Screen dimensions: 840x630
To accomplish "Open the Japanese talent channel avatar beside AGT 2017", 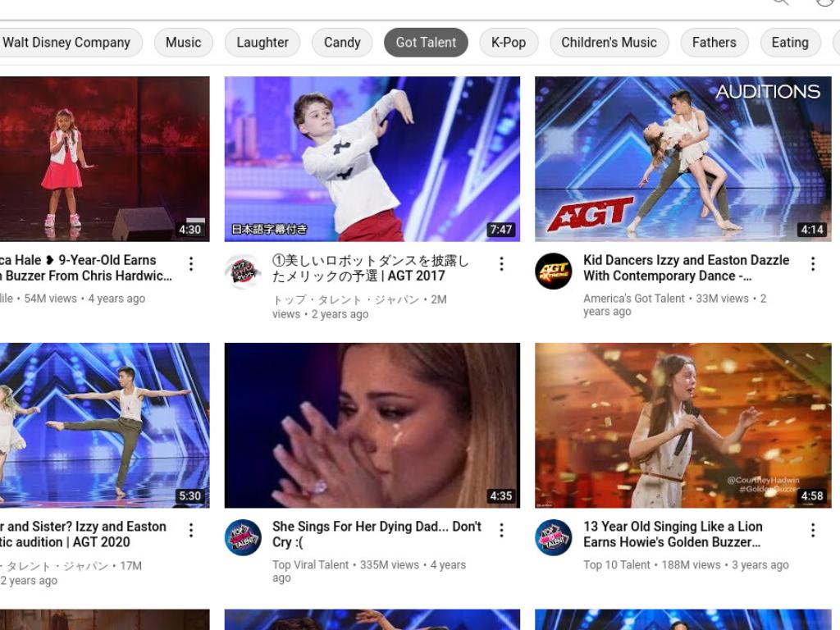I will 243,271.
